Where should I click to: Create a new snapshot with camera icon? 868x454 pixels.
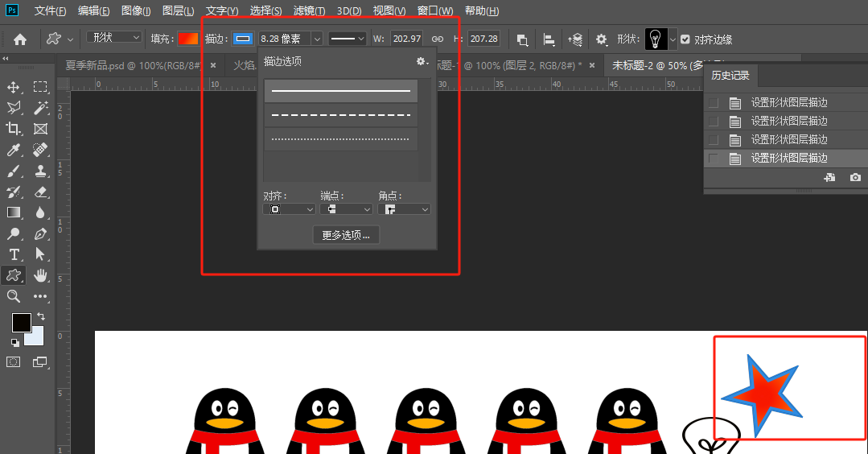tap(855, 178)
